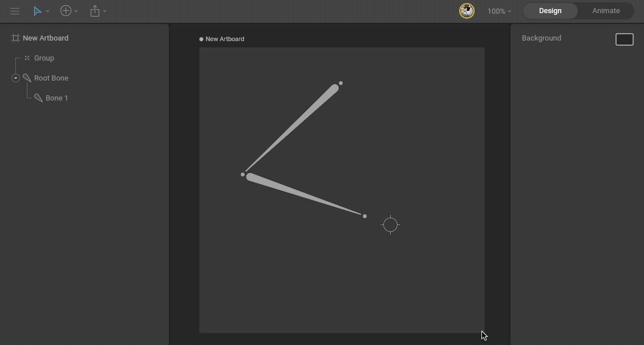This screenshot has height=345, width=644.
Task: Open the export options dropdown arrow
Action: click(105, 11)
